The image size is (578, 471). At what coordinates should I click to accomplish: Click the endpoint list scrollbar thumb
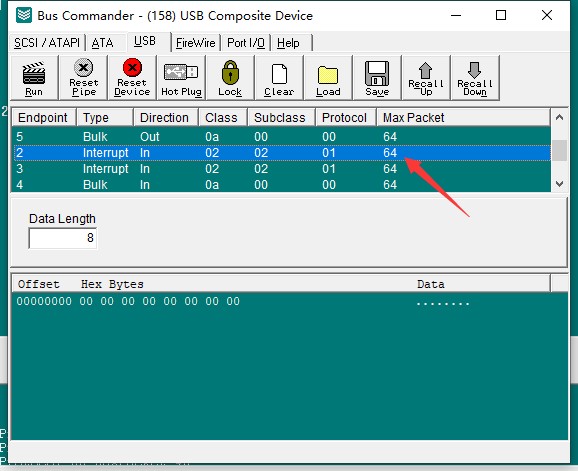click(559, 150)
